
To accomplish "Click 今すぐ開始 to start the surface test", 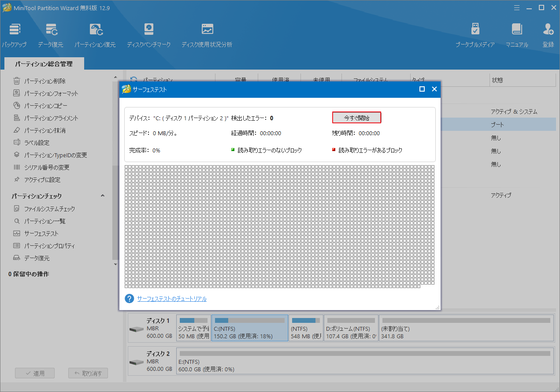I will tap(356, 117).
